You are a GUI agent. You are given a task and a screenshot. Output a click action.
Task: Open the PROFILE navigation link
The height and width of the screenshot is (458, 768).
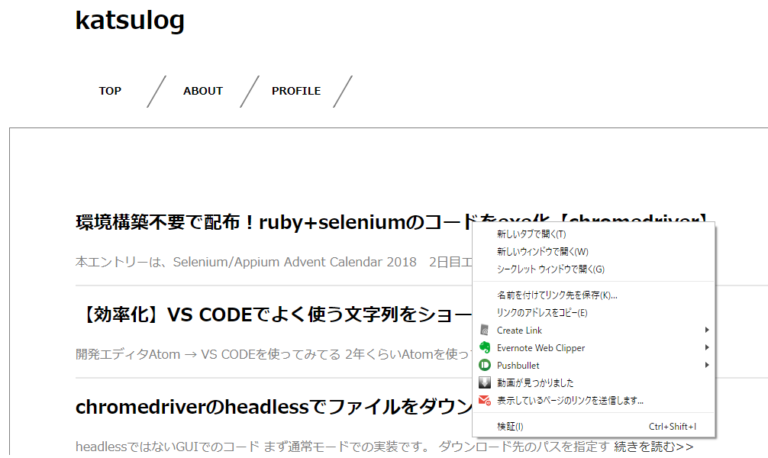(296, 91)
